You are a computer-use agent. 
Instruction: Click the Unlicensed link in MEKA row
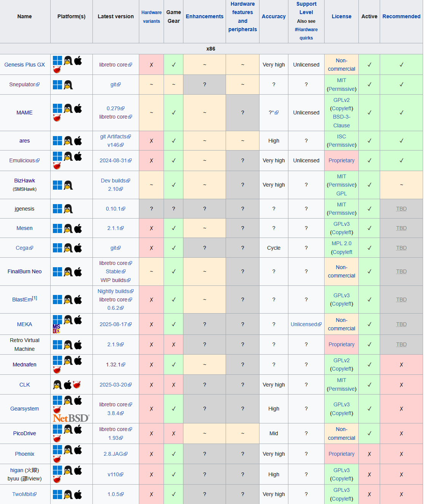(x=306, y=324)
